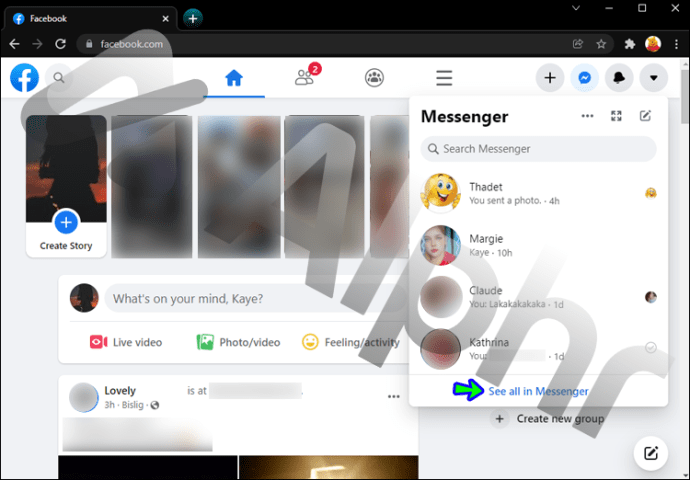Open Lovely's post options menu
This screenshot has width=690, height=480.
point(393,396)
